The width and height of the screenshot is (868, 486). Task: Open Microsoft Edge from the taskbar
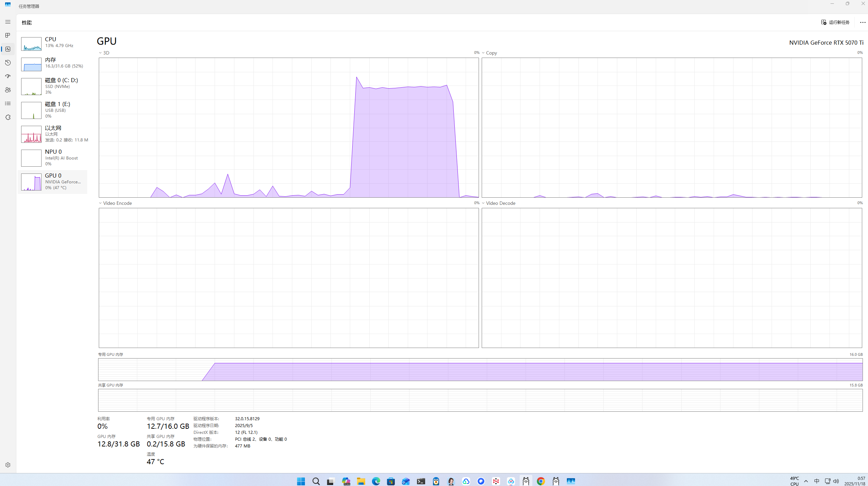[376, 481]
